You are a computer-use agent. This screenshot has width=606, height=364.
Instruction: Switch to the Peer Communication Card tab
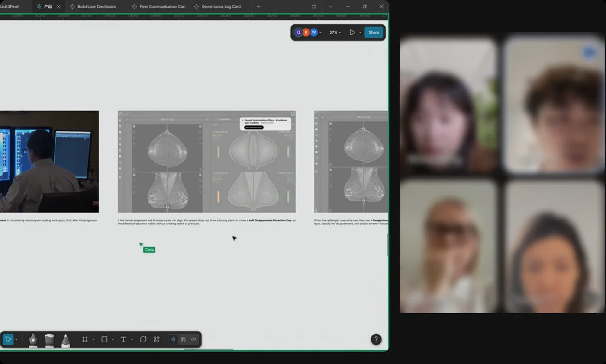pyautogui.click(x=158, y=6)
